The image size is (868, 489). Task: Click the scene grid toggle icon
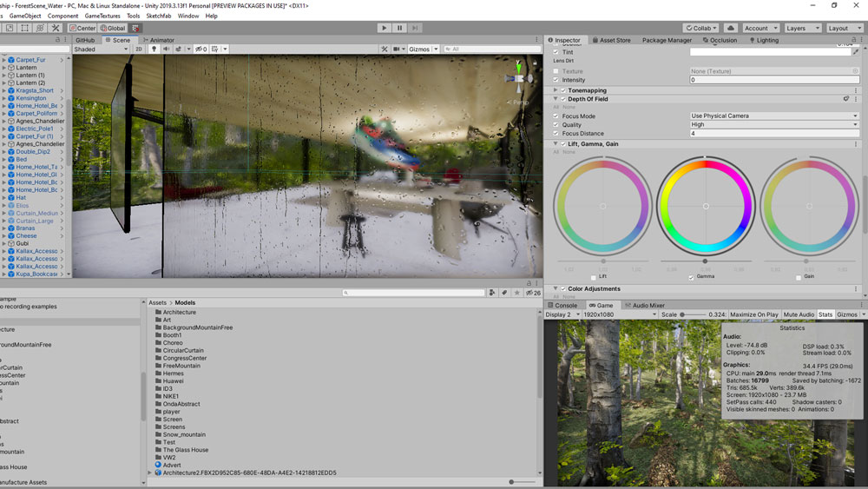click(214, 49)
